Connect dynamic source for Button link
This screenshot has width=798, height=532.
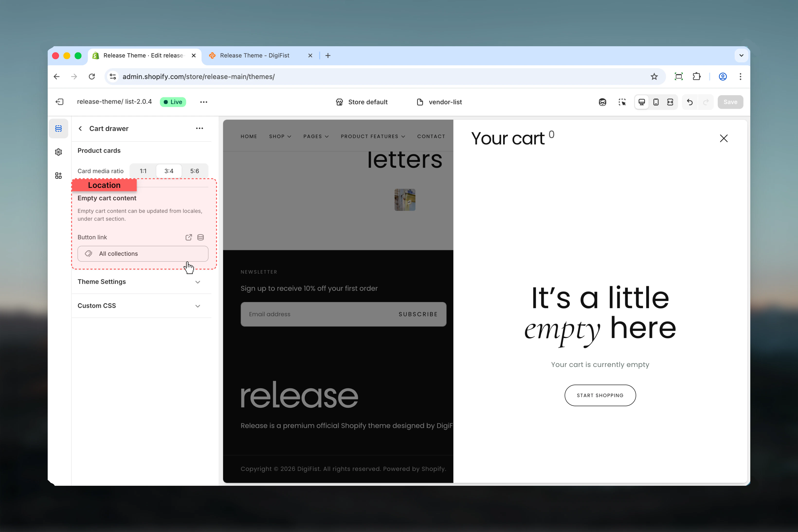(x=200, y=237)
